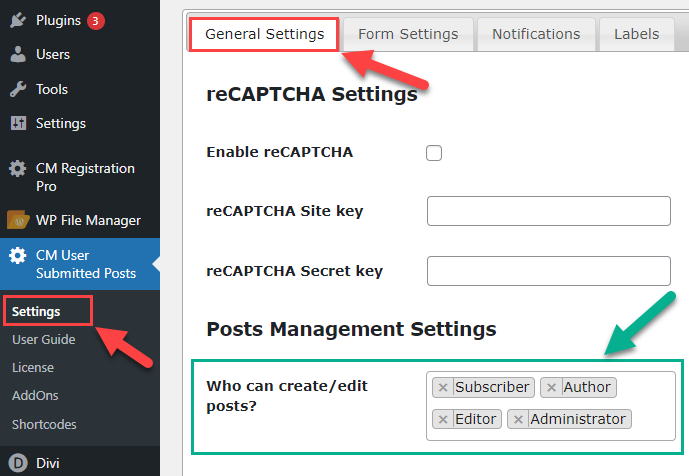
Task: Open the Shortcodes submenu link
Action: (x=44, y=425)
